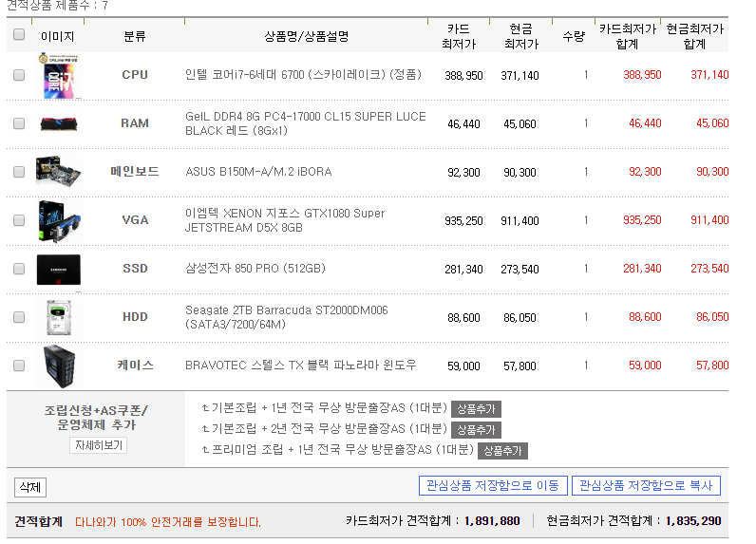Select the VGA row checkbox
756x544 pixels.
pos(19,220)
